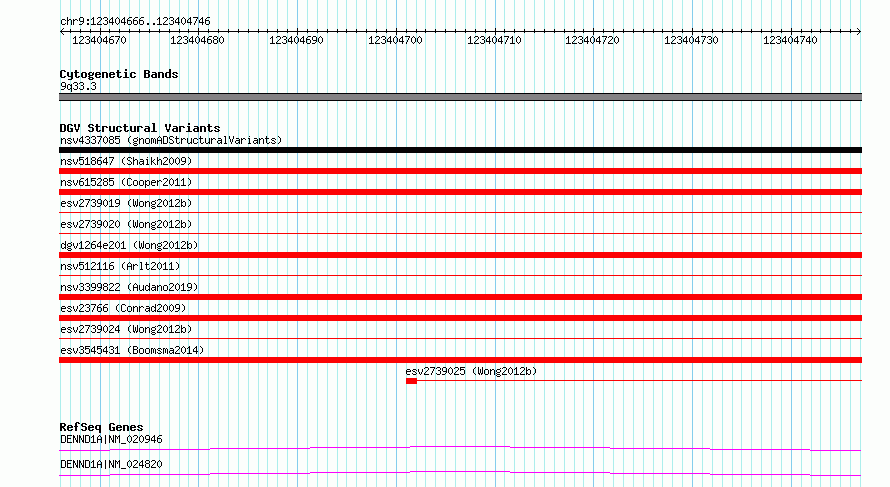Click the red bar under nsv3399822

tap(460, 297)
